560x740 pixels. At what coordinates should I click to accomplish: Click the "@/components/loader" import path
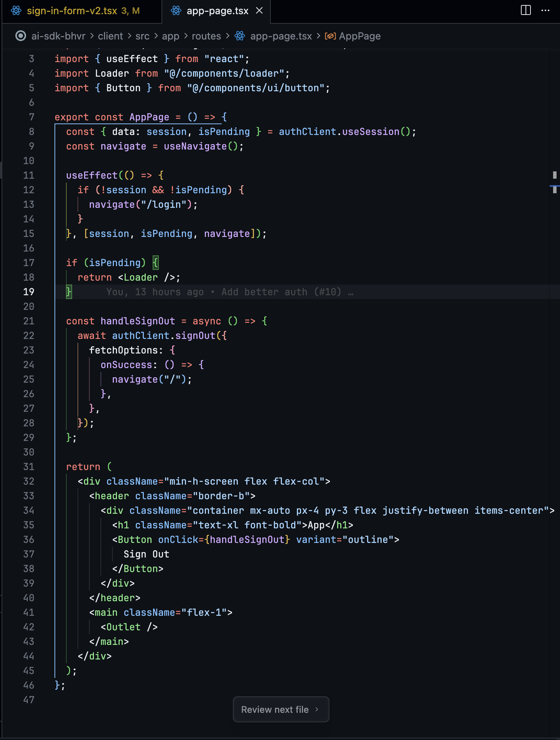pos(224,74)
